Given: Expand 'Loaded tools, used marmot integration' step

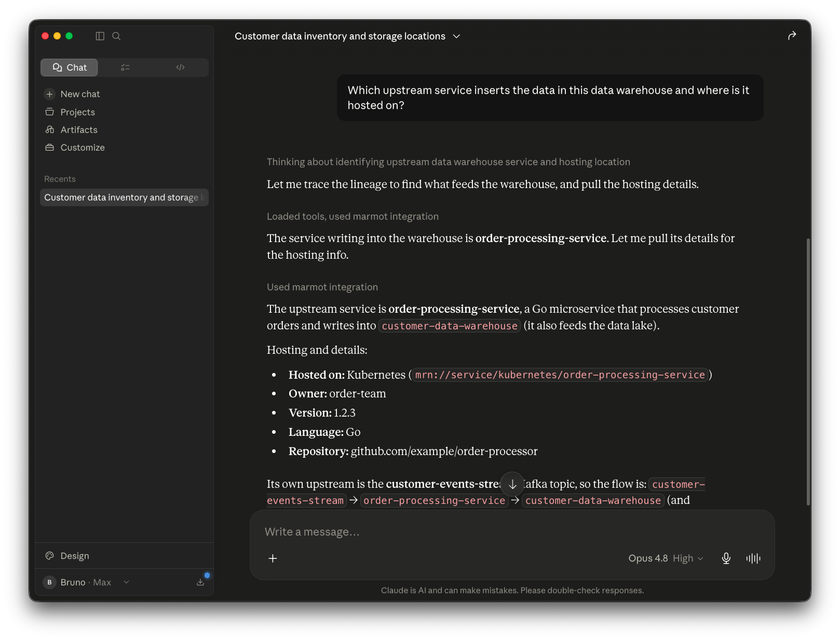Looking at the screenshot, I should pos(353,217).
